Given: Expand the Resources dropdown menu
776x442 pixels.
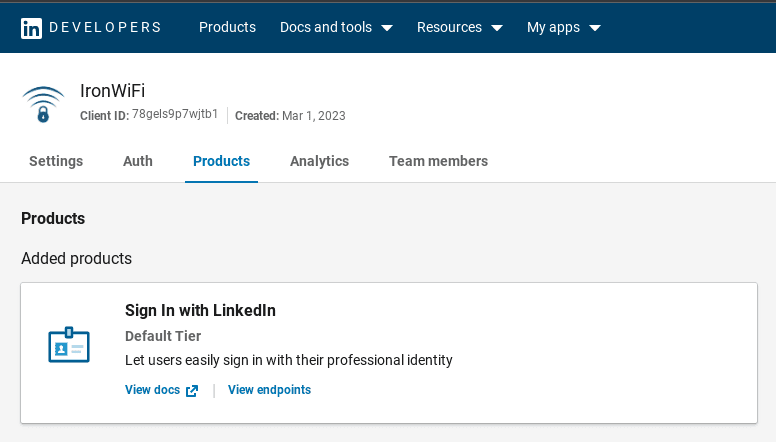Looking at the screenshot, I should (x=460, y=27).
